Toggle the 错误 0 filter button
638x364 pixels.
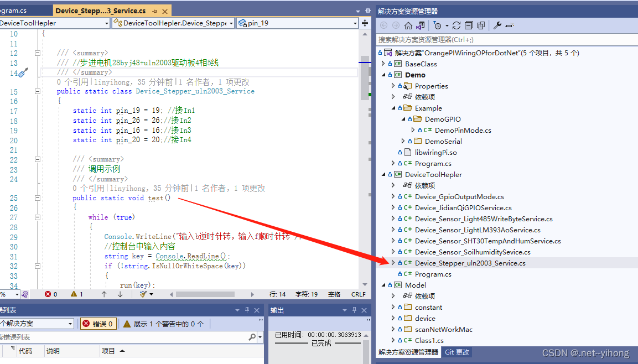(98, 324)
